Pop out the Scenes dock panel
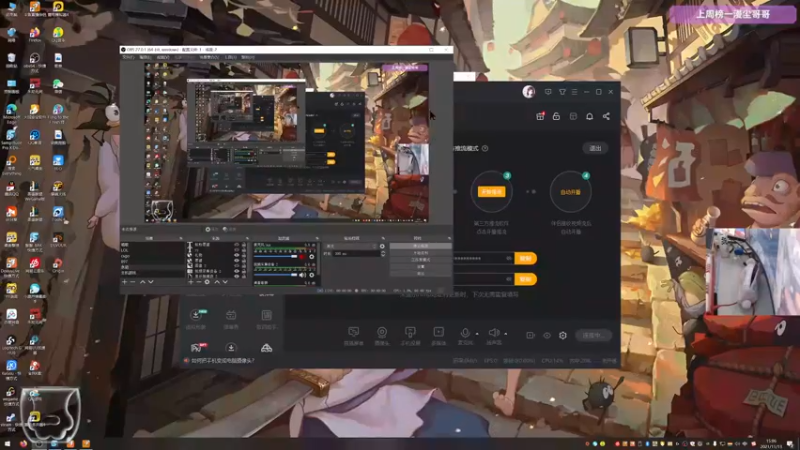 click(x=181, y=238)
